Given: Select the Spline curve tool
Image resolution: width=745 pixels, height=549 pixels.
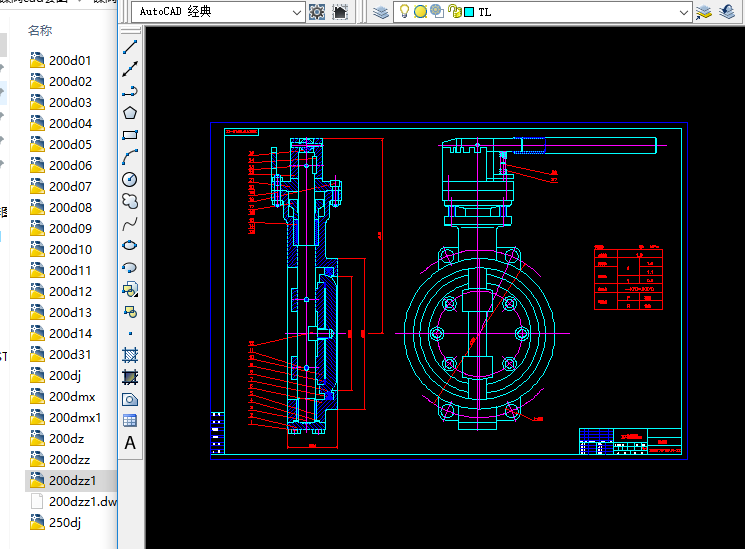Looking at the screenshot, I should pos(129,223).
